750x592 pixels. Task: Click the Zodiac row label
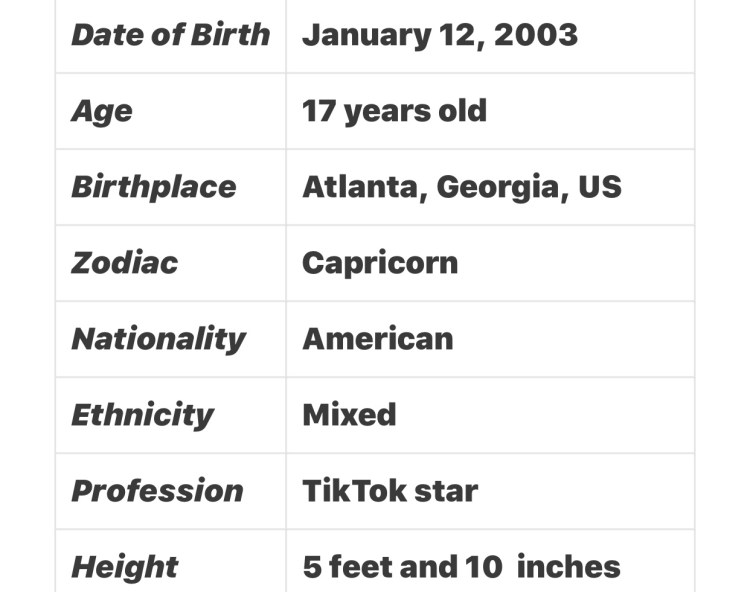[124, 263]
